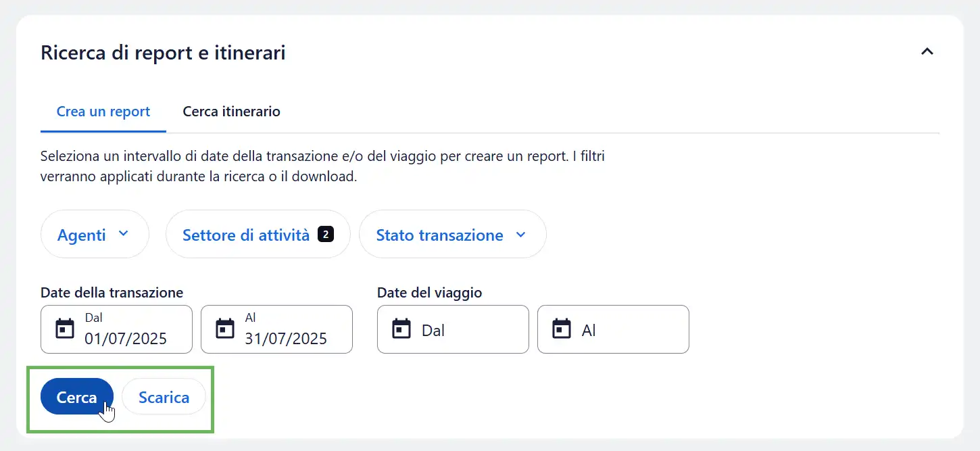Select the Crea un report tab

coord(103,112)
